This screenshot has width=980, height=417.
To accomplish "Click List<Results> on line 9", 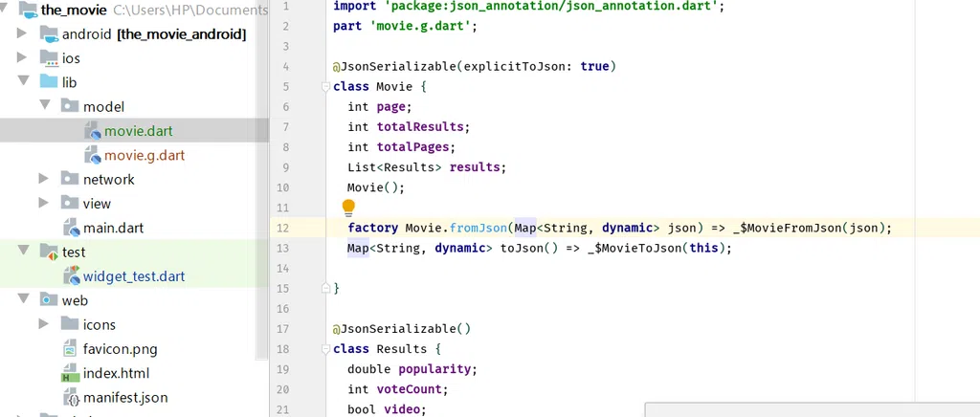I will pyautogui.click(x=395, y=167).
